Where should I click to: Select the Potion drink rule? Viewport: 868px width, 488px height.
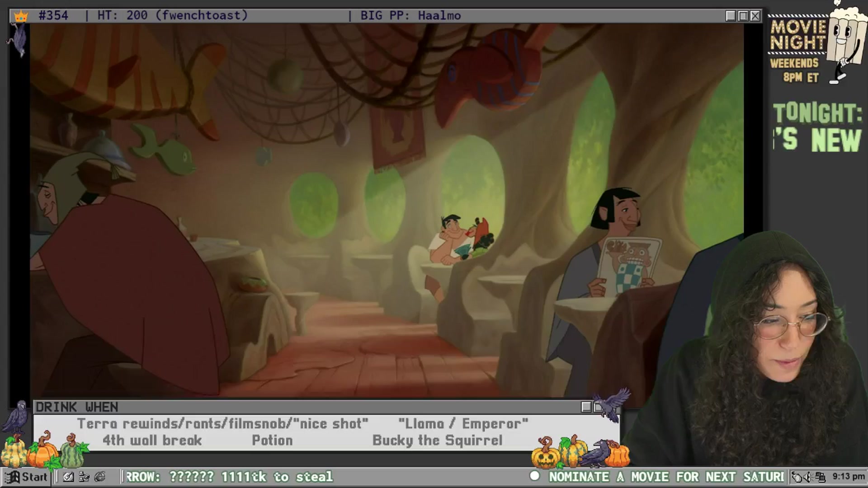(x=272, y=441)
